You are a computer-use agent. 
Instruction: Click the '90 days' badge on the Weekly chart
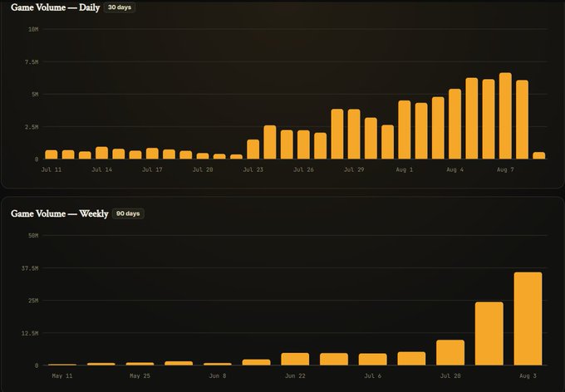point(128,213)
